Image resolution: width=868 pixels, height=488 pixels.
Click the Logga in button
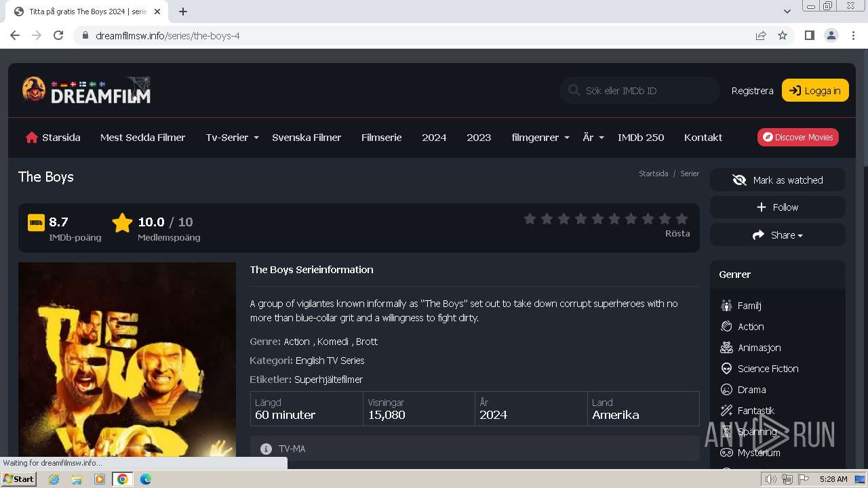pyautogui.click(x=815, y=90)
